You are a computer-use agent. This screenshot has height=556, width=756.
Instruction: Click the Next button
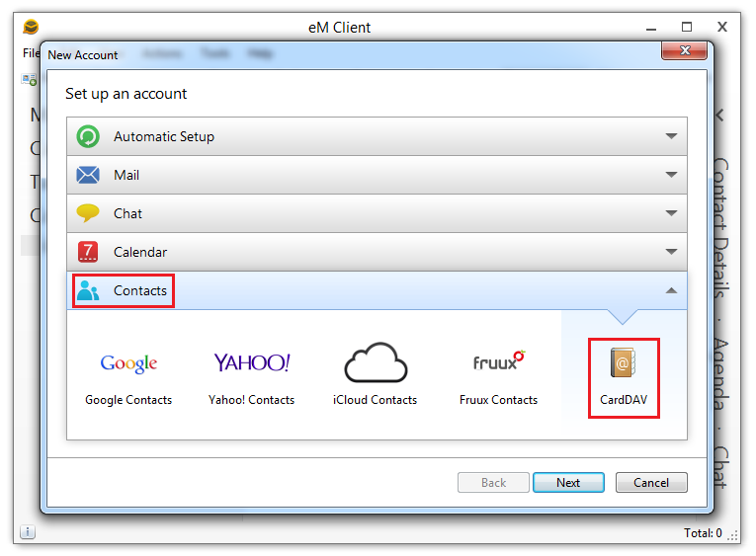[568, 482]
